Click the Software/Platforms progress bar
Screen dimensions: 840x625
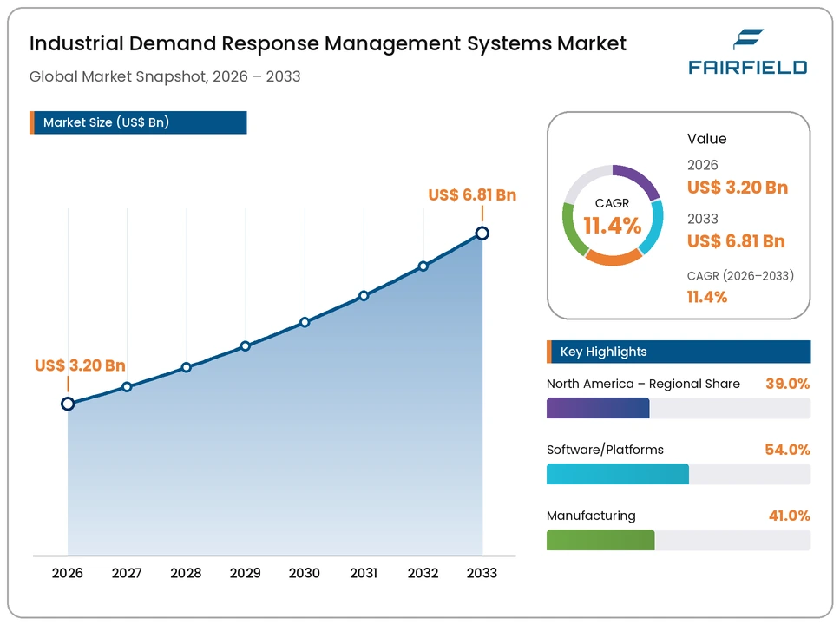(x=679, y=474)
